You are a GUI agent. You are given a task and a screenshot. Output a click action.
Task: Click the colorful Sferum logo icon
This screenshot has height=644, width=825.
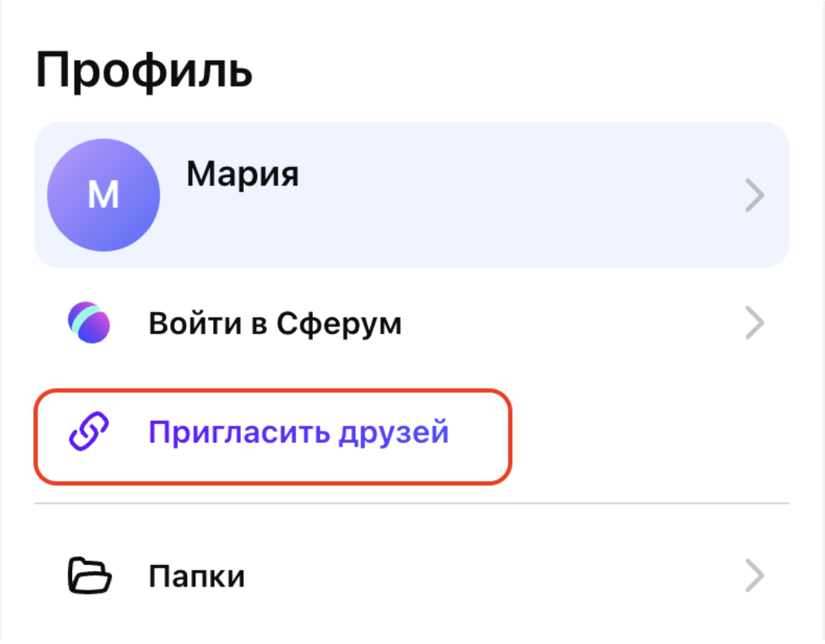89,323
